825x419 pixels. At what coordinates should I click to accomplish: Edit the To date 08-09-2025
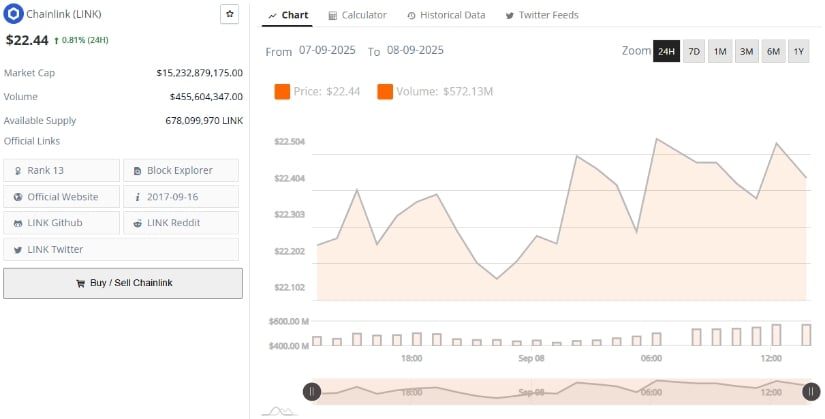[415, 51]
